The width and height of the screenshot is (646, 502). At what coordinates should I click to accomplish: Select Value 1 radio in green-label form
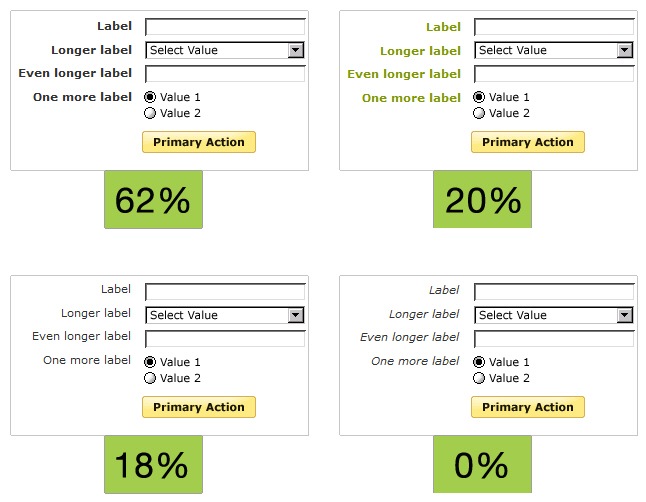click(x=479, y=97)
